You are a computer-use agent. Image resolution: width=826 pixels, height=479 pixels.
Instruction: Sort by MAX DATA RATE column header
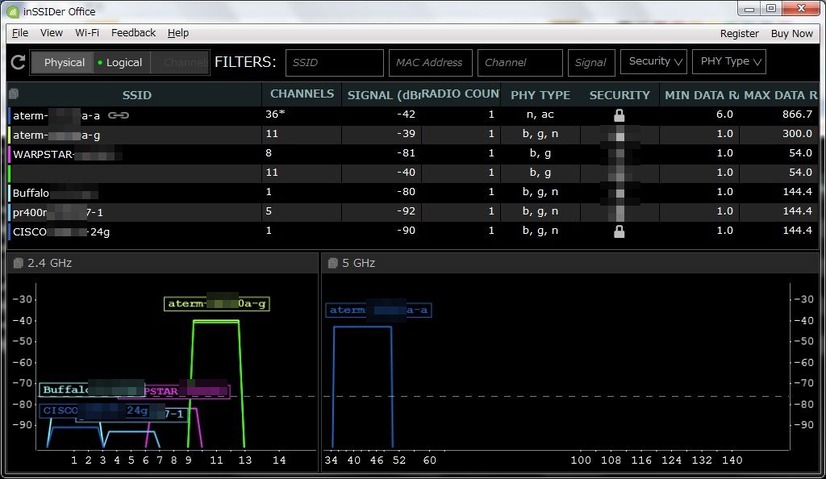[x=779, y=95]
